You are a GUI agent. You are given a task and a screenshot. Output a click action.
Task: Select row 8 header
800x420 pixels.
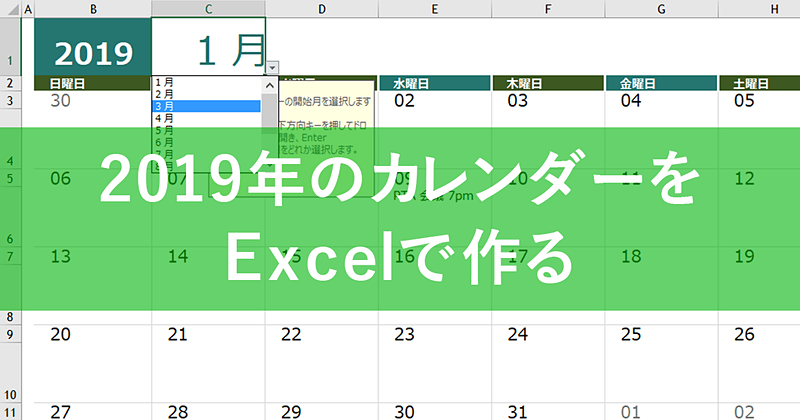pos(10,317)
